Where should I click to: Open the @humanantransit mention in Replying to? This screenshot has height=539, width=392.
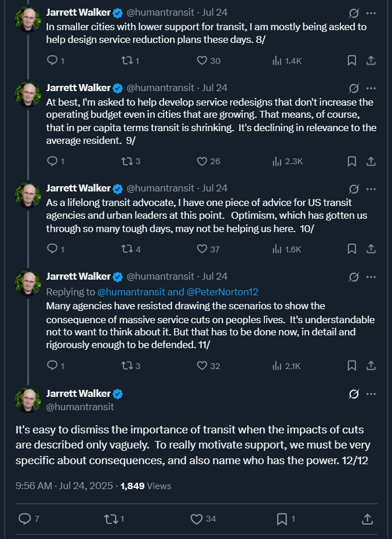(132, 292)
